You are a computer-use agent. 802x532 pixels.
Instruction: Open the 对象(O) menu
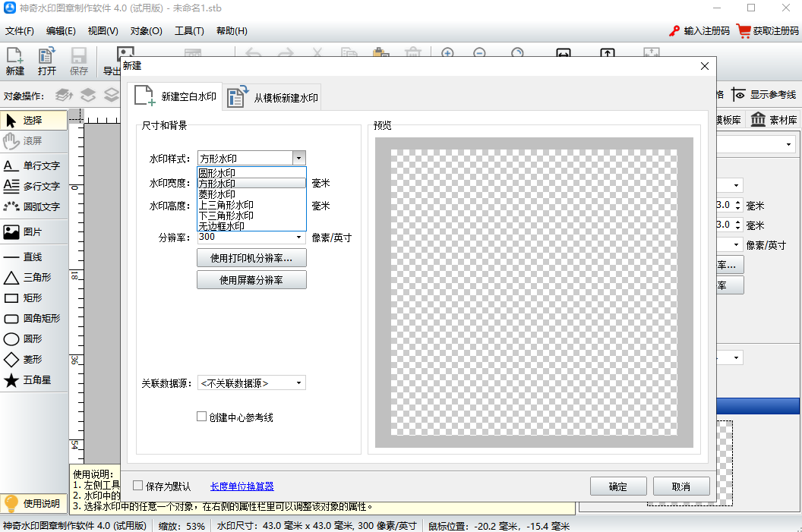click(x=147, y=31)
